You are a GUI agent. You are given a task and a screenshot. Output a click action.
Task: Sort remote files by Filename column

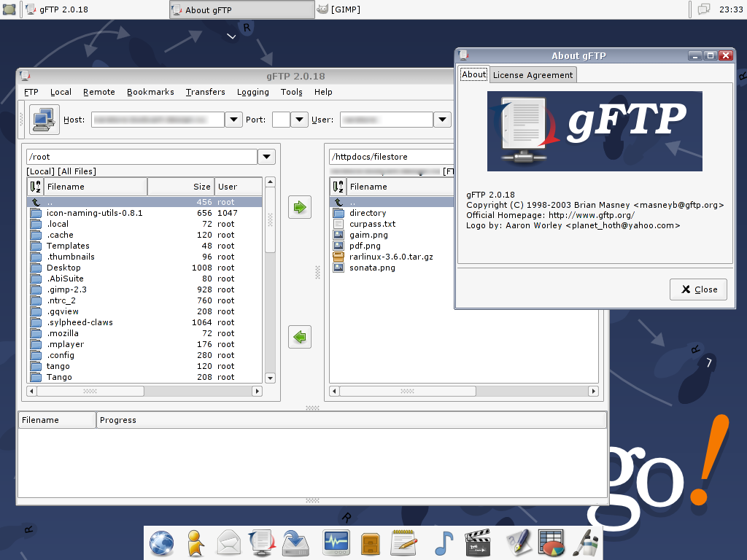400,187
